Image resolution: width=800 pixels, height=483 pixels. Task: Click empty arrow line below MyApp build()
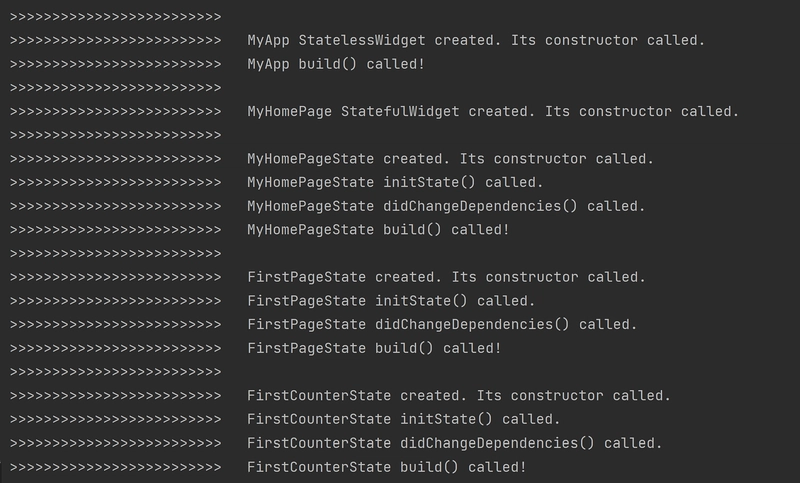[x=115, y=88]
